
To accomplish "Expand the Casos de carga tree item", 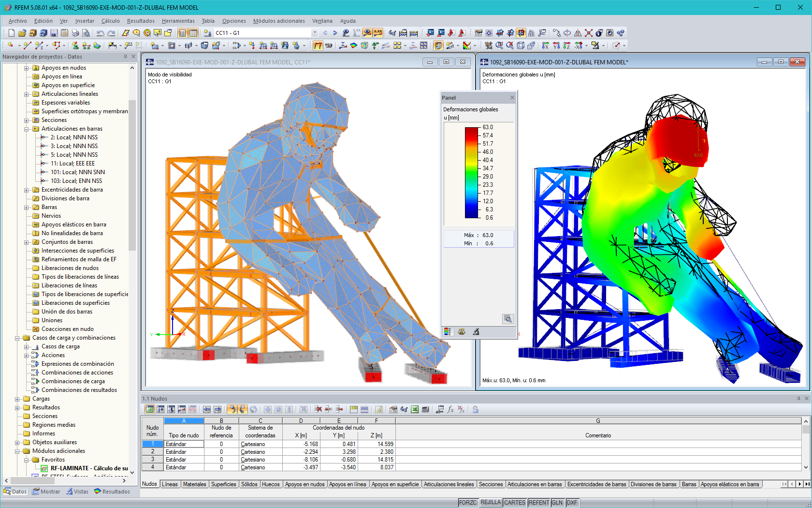I will (26, 346).
